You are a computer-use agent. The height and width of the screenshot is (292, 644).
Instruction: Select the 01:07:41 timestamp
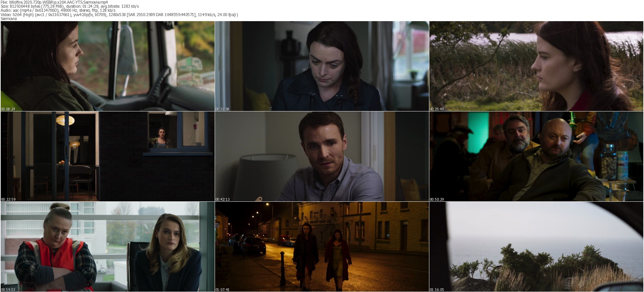[x=222, y=290]
